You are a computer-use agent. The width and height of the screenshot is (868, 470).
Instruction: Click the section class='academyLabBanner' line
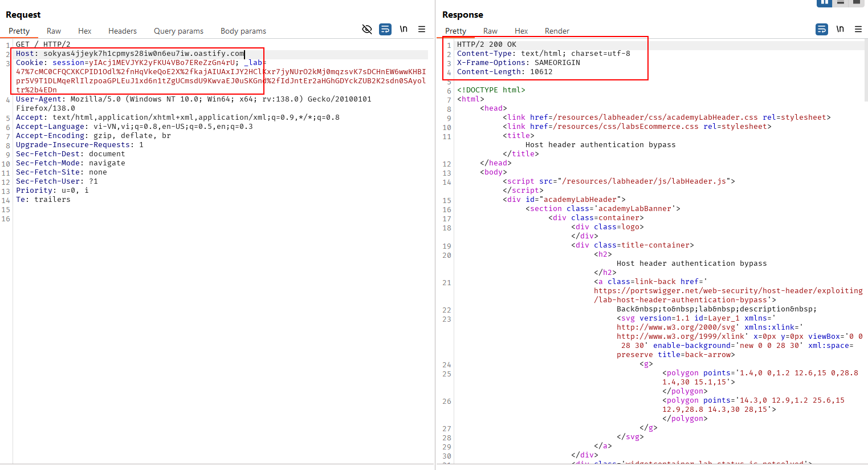(x=603, y=209)
